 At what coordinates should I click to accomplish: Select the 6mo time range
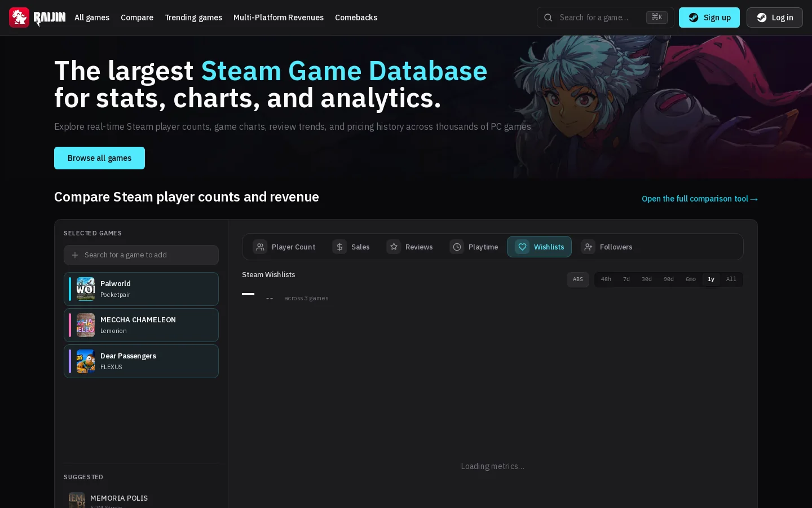pyautogui.click(x=691, y=279)
